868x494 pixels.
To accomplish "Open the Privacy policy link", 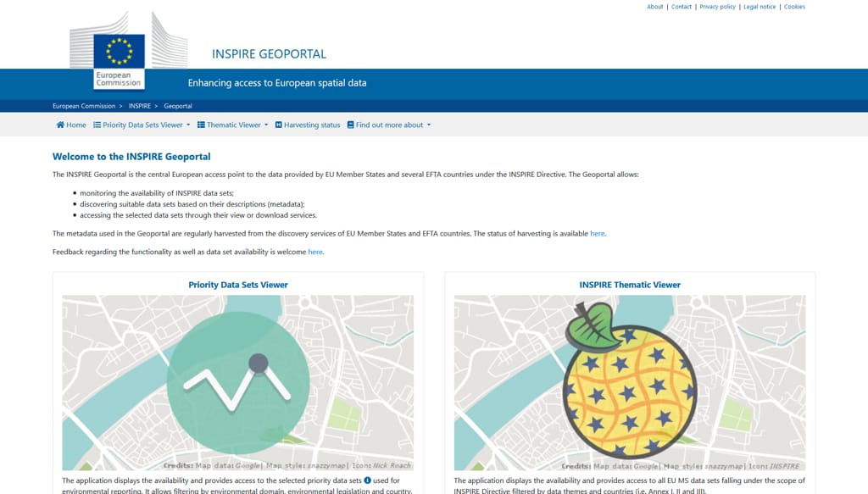I will pyautogui.click(x=717, y=7).
